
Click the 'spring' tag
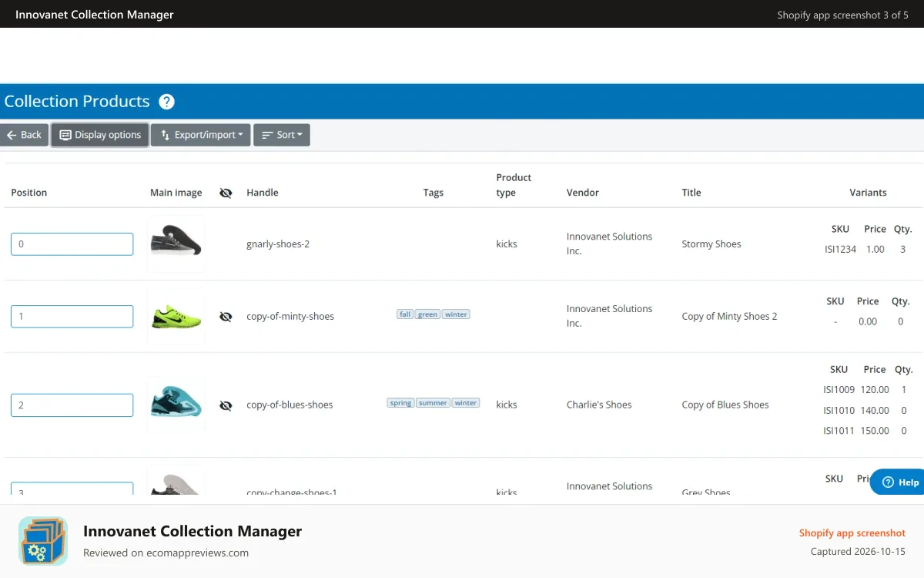(x=400, y=403)
